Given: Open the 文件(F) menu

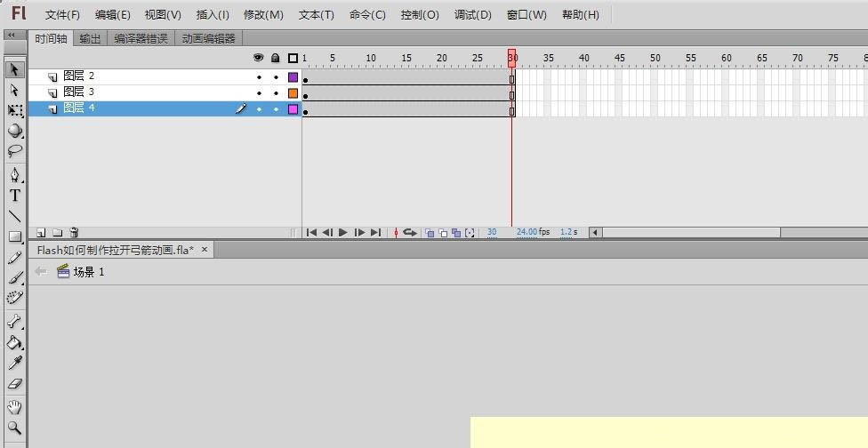Looking at the screenshot, I should [62, 15].
